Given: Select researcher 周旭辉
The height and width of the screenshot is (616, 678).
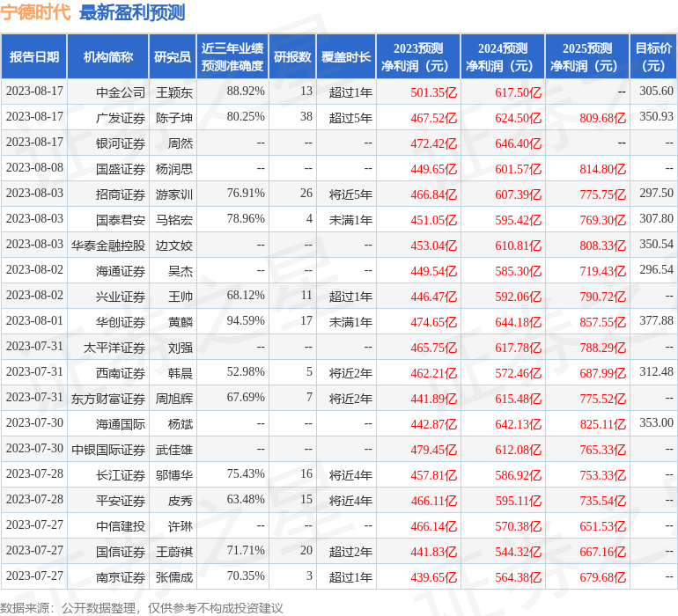Looking at the screenshot, I should (x=174, y=398).
